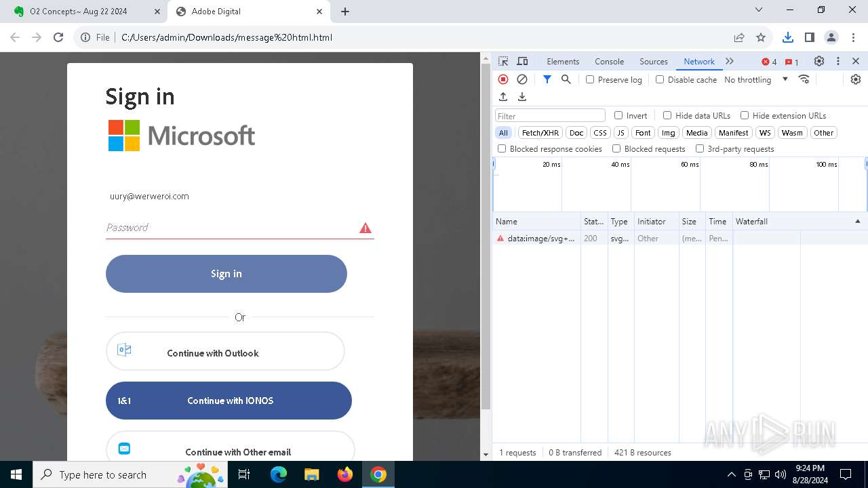Viewport: 868px width, 488px height.
Task: Check Hide data URLs
Action: [667, 115]
